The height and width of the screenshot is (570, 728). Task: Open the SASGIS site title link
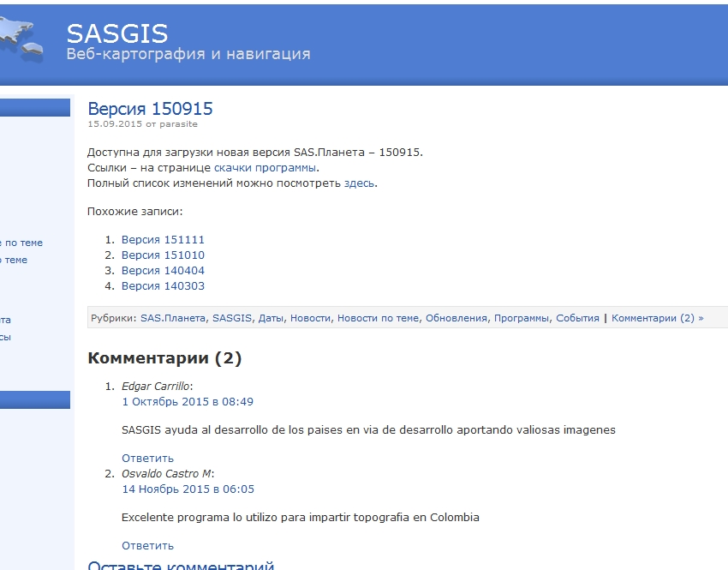pos(117,33)
